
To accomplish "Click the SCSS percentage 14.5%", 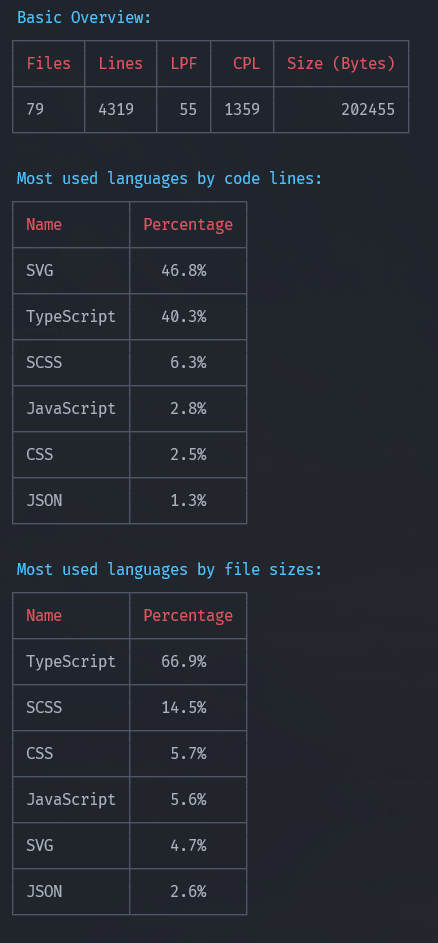I will click(x=184, y=707).
